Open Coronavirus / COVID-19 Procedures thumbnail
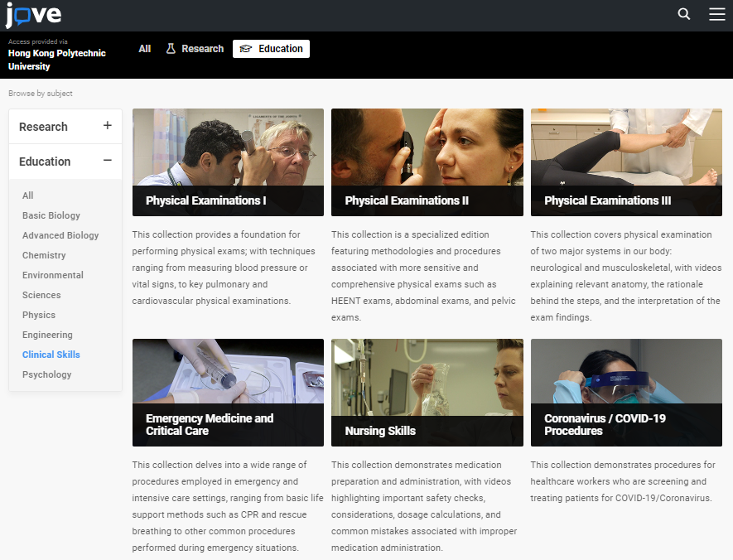The height and width of the screenshot is (560, 733). pyautogui.click(x=626, y=393)
